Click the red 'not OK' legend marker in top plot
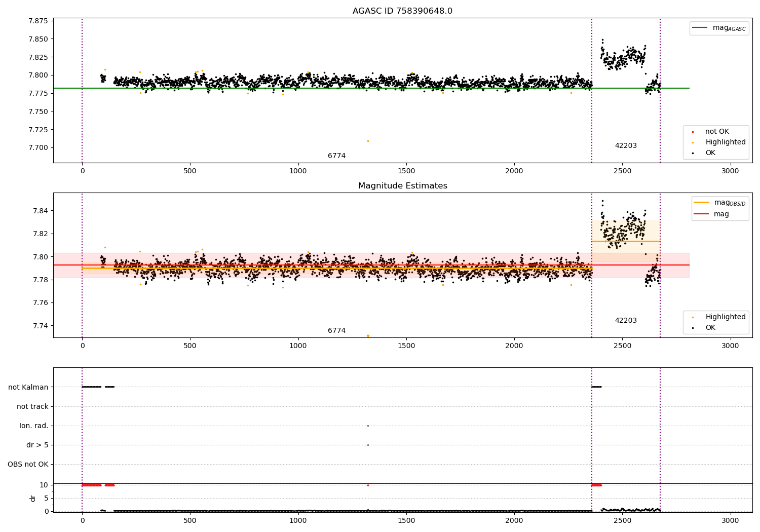 pyautogui.click(x=693, y=132)
